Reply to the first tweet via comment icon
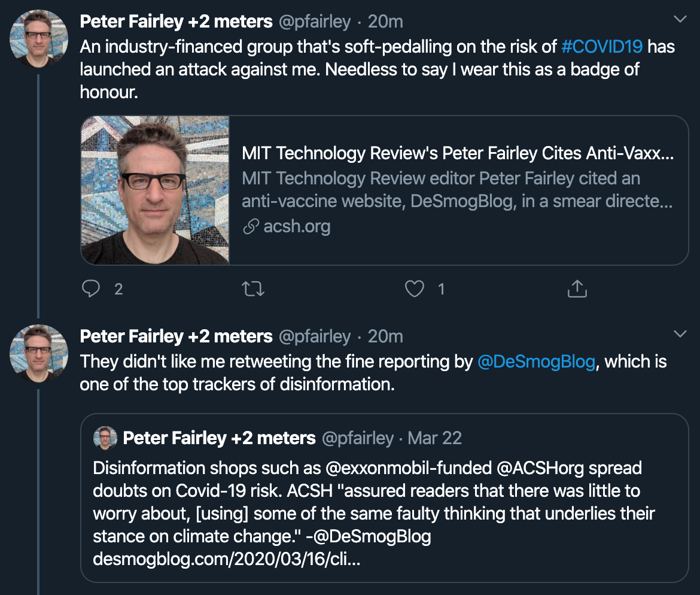Image resolution: width=700 pixels, height=595 pixels. [91, 289]
